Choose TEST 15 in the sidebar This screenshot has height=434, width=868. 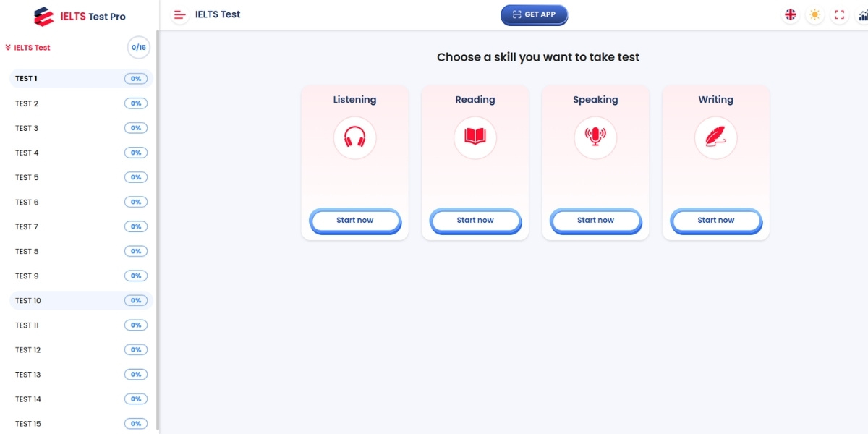[28, 423]
